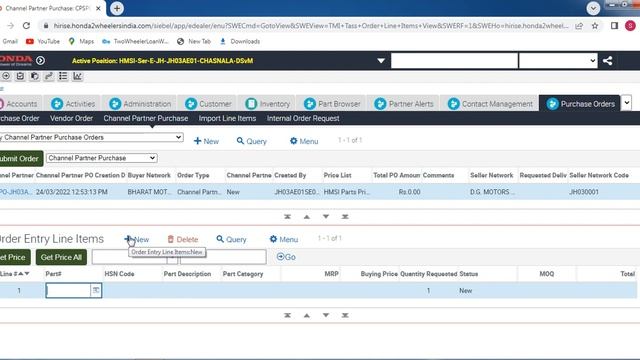Viewport: 640px width, 360px height.
Task: Click the header search input field
Action: [454, 61]
